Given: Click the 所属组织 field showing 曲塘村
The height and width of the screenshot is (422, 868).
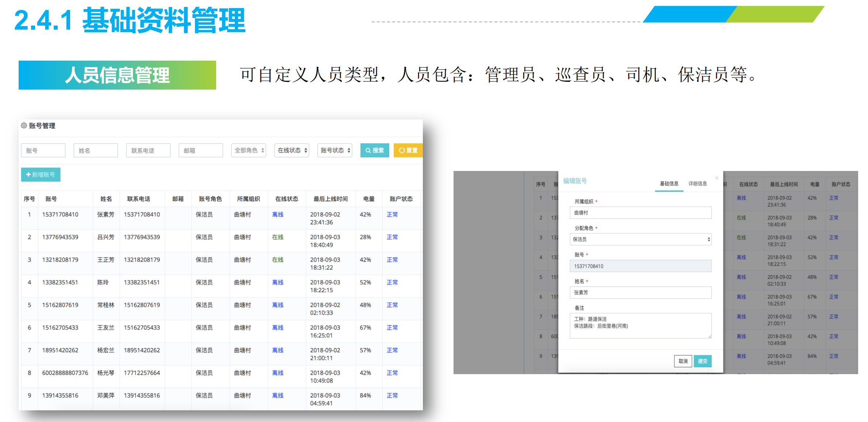Looking at the screenshot, I should pyautogui.click(x=640, y=213).
